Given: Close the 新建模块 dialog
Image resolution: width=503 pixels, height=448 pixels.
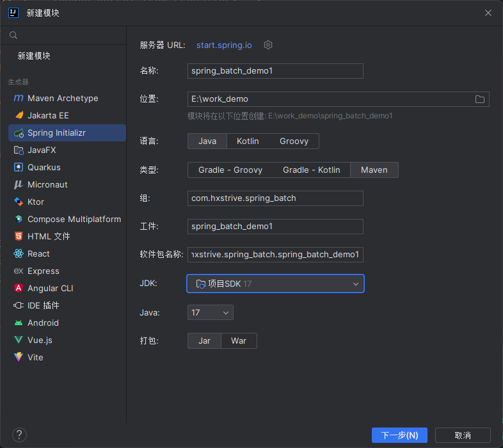Looking at the screenshot, I should click(x=488, y=13).
